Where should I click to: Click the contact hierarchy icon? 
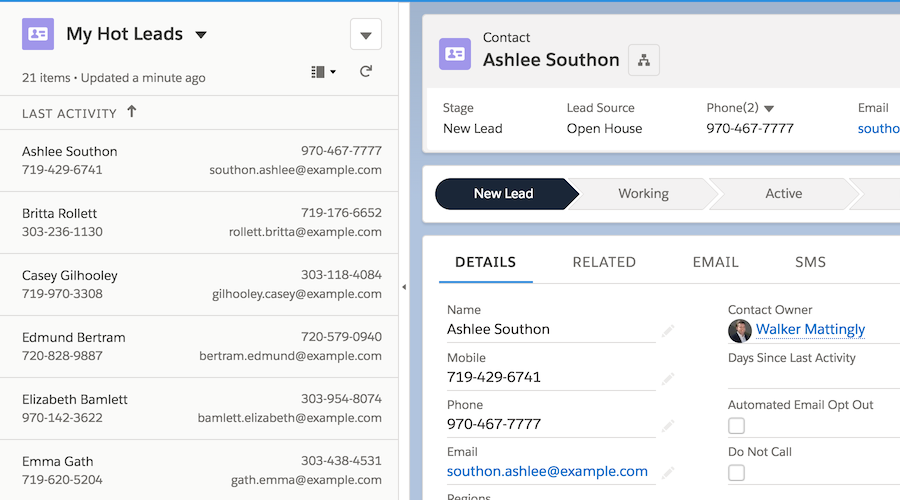click(644, 60)
